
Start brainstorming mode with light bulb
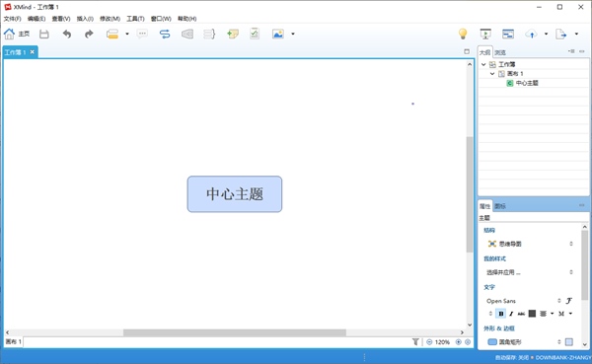tap(463, 34)
